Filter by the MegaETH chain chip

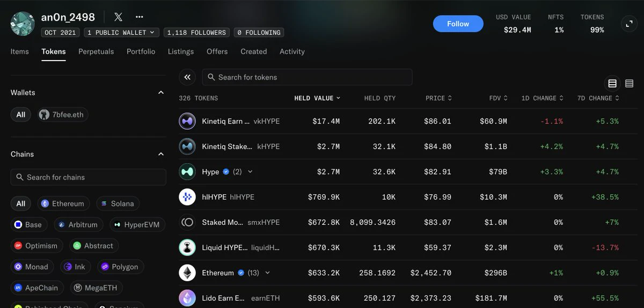(x=96, y=288)
